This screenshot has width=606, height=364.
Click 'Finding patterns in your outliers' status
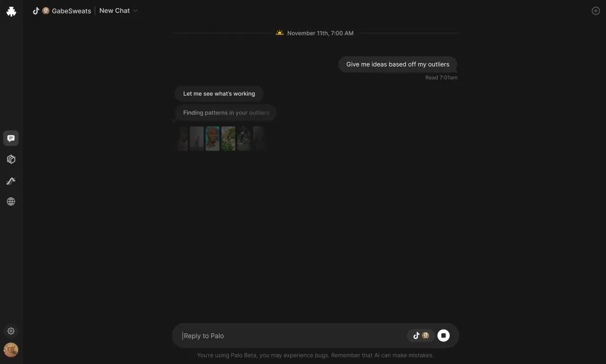226,113
